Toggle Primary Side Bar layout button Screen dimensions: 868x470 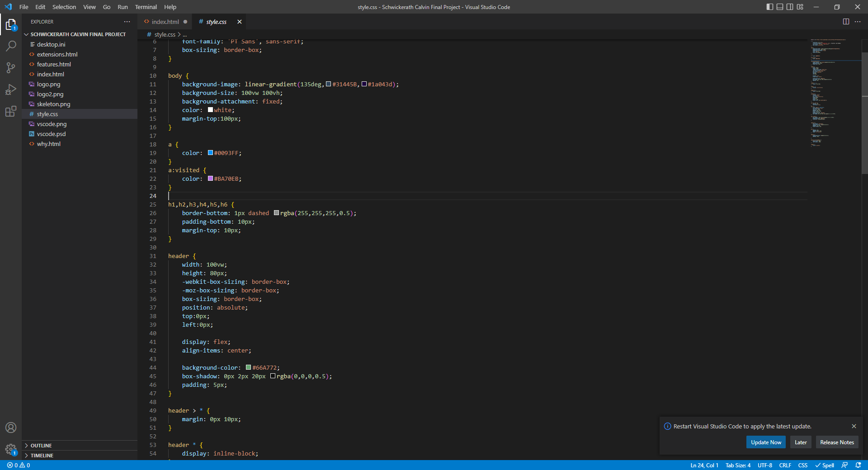tap(770, 7)
